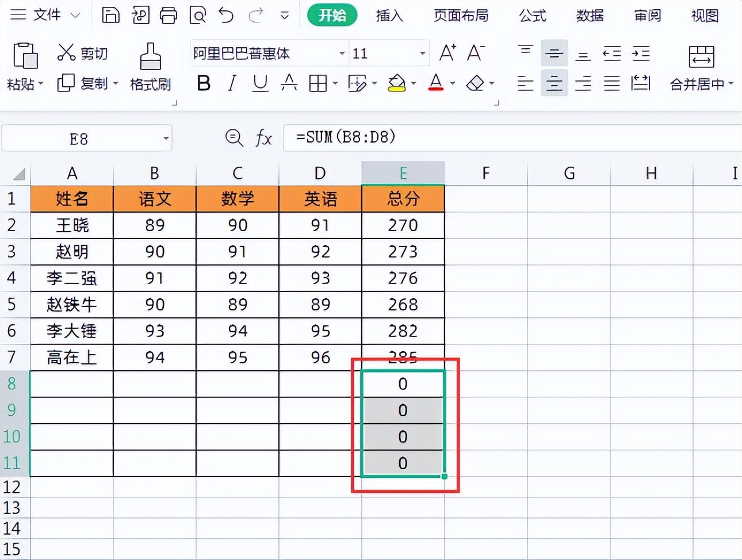Switch to the 开始 tab

coord(332,15)
